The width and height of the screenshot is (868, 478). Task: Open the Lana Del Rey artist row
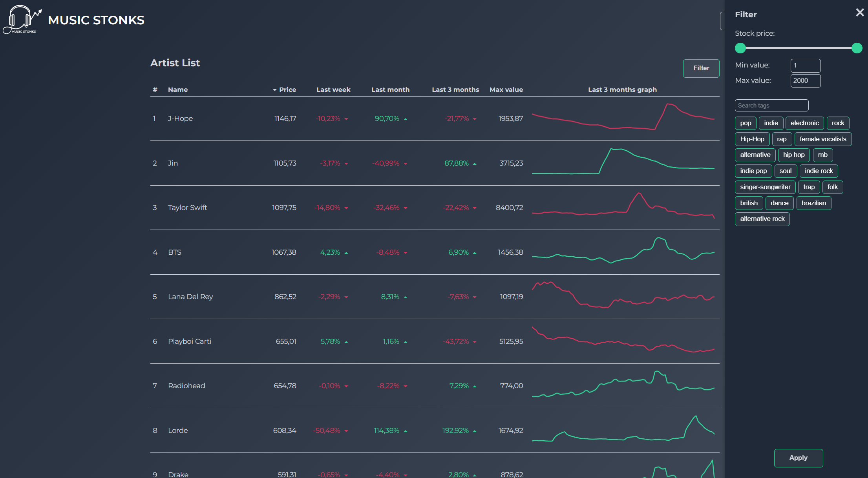(x=435, y=297)
